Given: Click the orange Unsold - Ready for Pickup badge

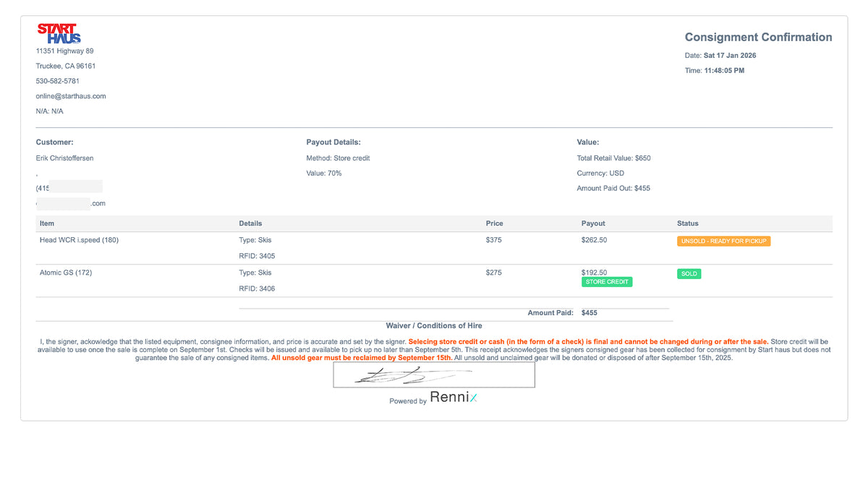Looking at the screenshot, I should click(x=723, y=241).
